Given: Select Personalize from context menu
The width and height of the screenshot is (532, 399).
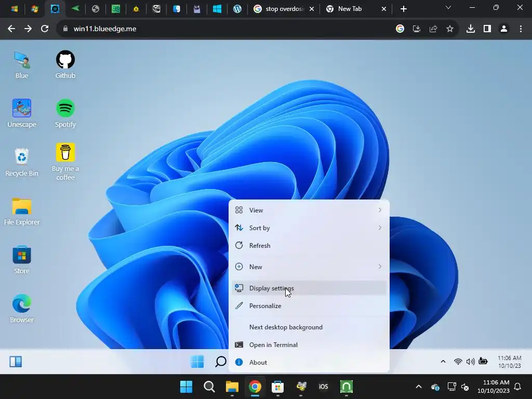Looking at the screenshot, I should click(x=309, y=305).
